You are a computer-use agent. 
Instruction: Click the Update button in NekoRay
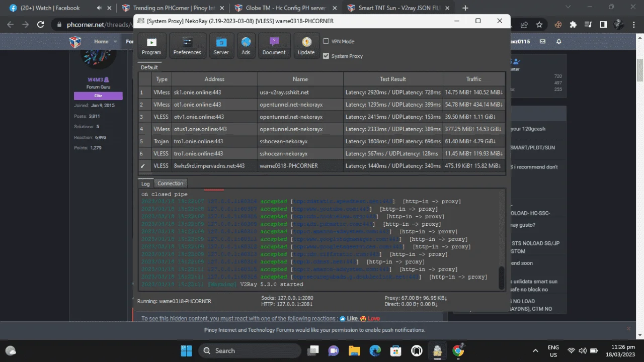pyautogui.click(x=306, y=46)
